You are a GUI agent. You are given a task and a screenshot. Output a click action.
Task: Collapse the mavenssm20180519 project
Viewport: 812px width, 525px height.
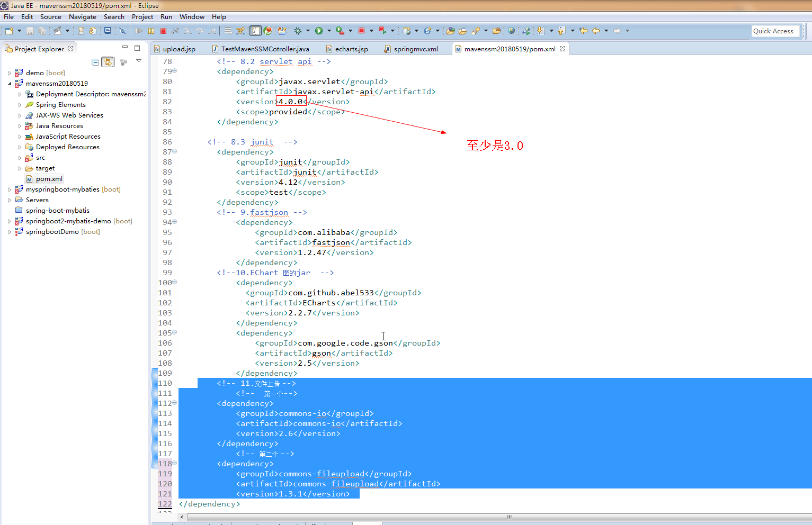pos(10,84)
